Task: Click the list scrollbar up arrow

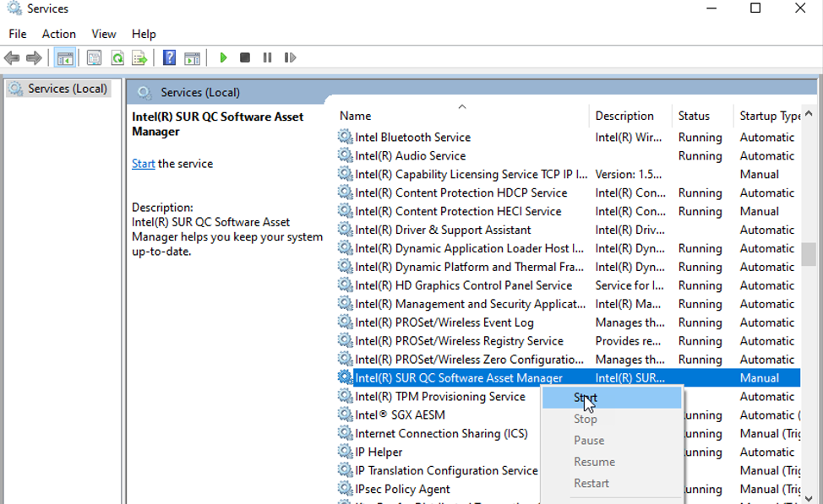Action: pos(809,114)
